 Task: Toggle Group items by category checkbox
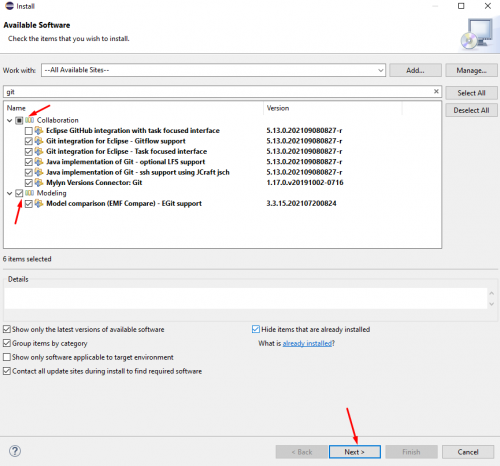pyautogui.click(x=7, y=343)
